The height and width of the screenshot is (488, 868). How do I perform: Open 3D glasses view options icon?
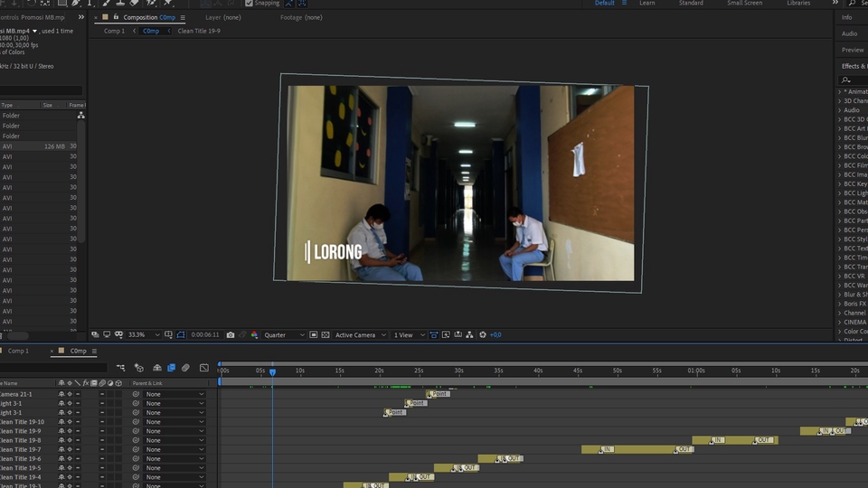[x=118, y=334]
